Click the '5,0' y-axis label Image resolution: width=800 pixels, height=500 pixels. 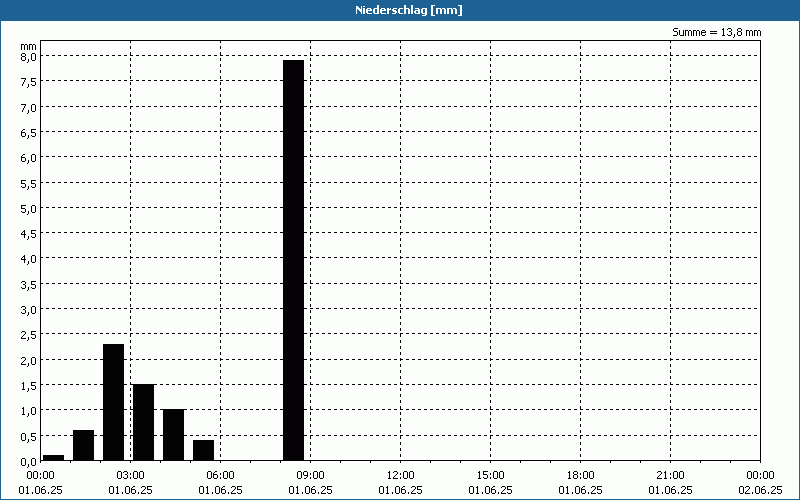[28, 208]
